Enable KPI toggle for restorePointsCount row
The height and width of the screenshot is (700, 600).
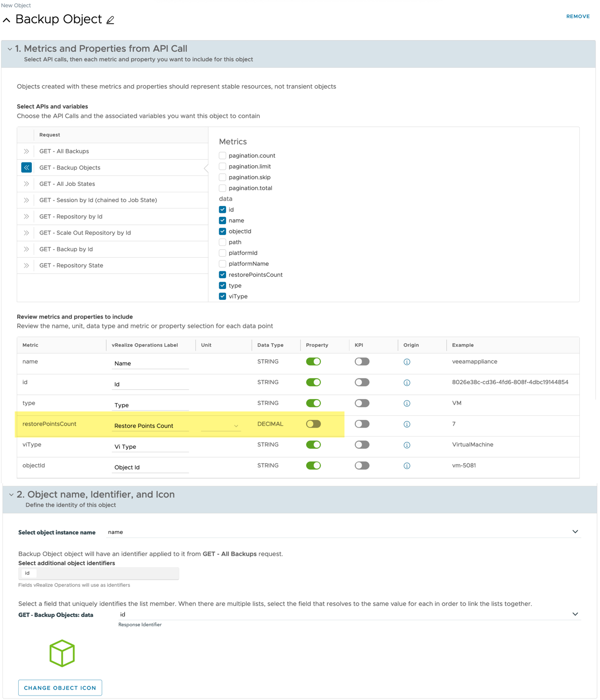362,424
